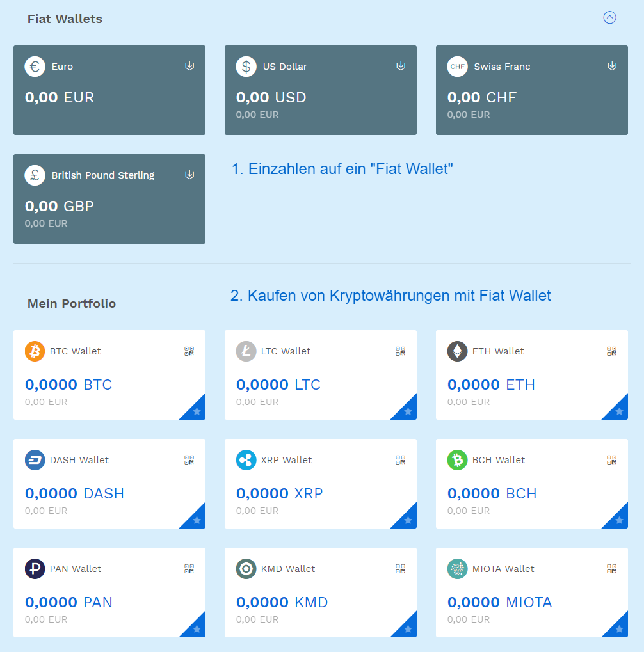Image resolution: width=644 pixels, height=652 pixels.
Task: Click the deposit icon on US Dollar wallet
Action: pyautogui.click(x=401, y=66)
